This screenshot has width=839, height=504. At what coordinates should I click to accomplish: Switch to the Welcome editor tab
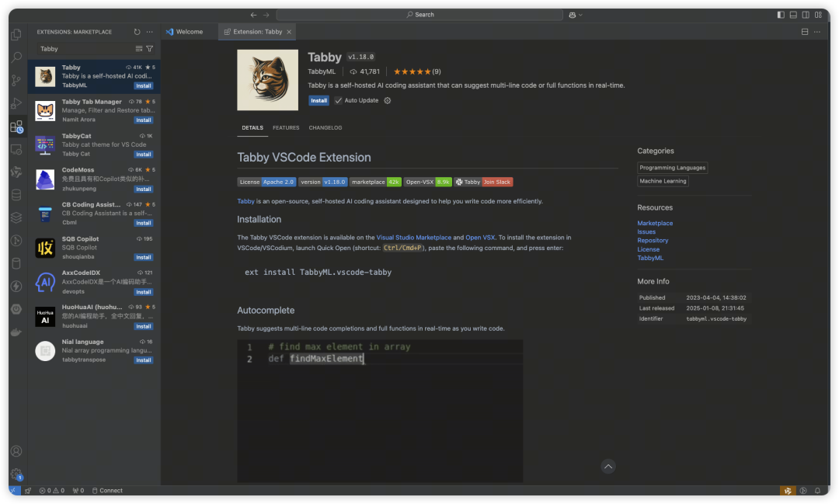pyautogui.click(x=190, y=32)
